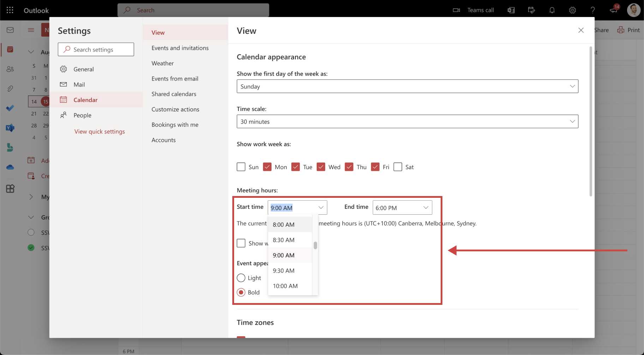Open Events and invitations subsection

point(185,48)
